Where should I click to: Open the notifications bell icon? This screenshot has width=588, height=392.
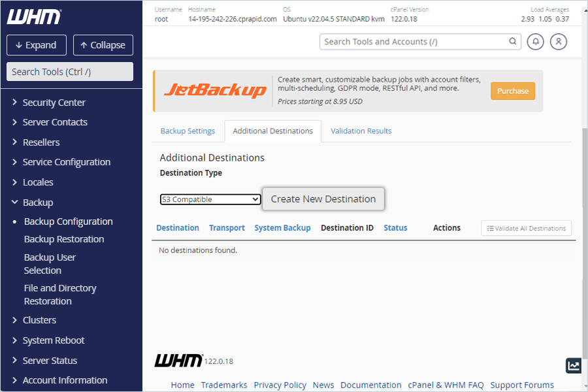point(535,42)
